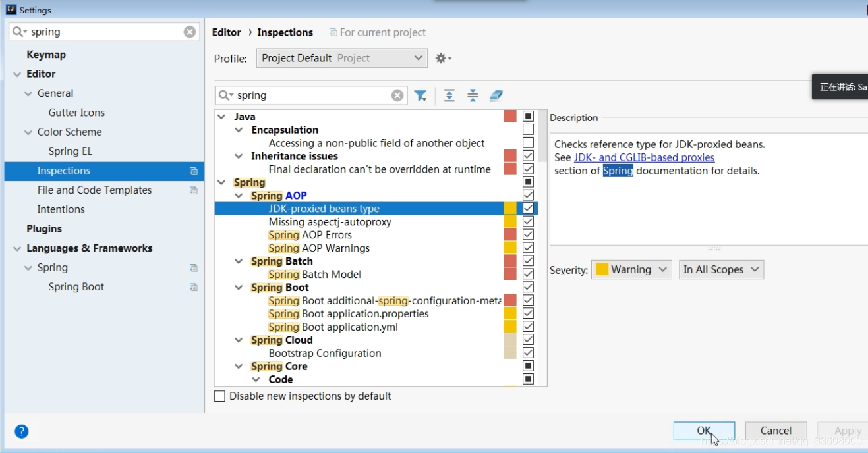Clear the left settings search field

[x=190, y=32]
